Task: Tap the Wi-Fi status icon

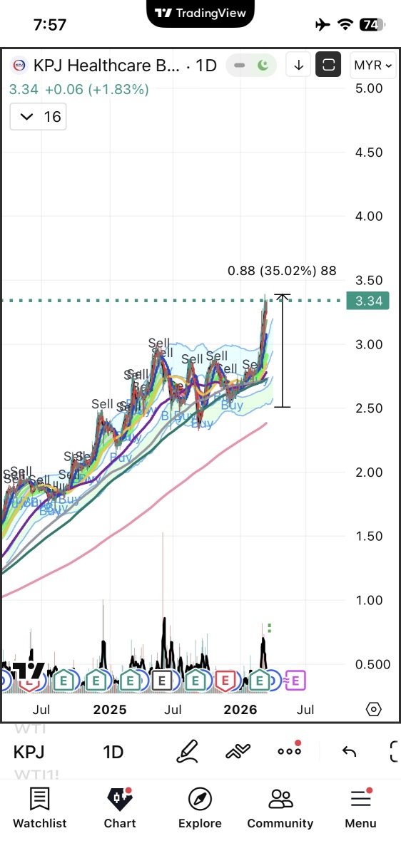Action: 346,25
